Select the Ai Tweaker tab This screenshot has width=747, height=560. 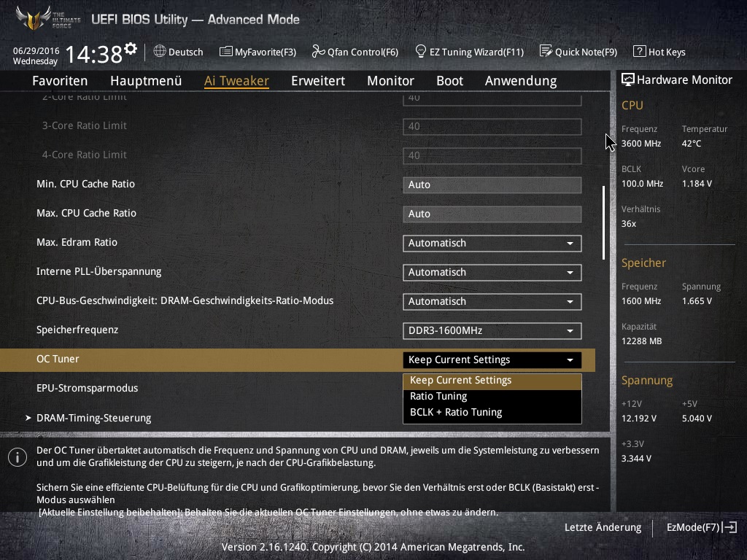tap(237, 81)
